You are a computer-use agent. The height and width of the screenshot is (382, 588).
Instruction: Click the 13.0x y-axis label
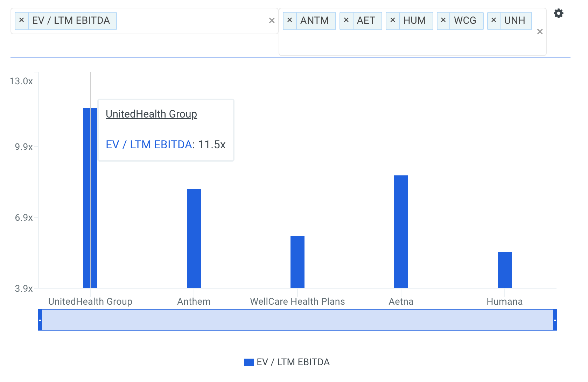pos(21,81)
